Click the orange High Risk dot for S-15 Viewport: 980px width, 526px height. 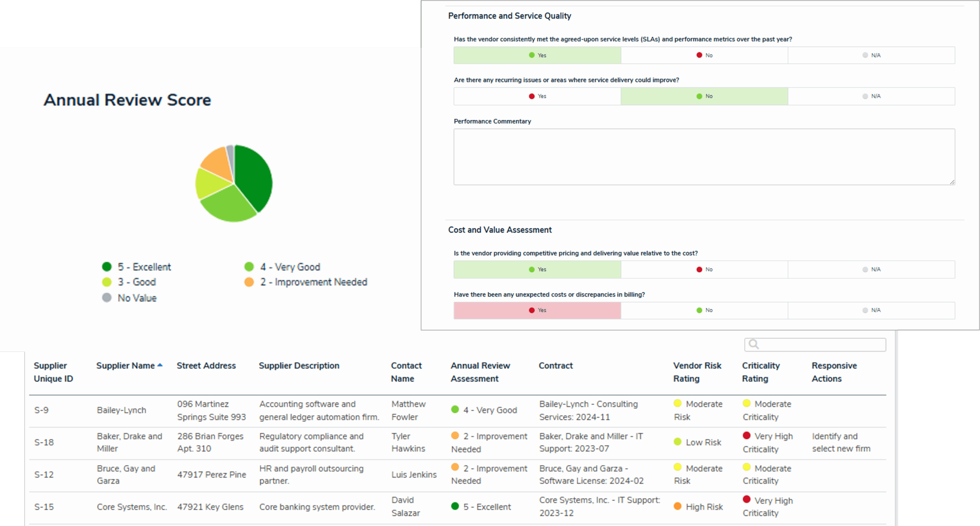(677, 506)
